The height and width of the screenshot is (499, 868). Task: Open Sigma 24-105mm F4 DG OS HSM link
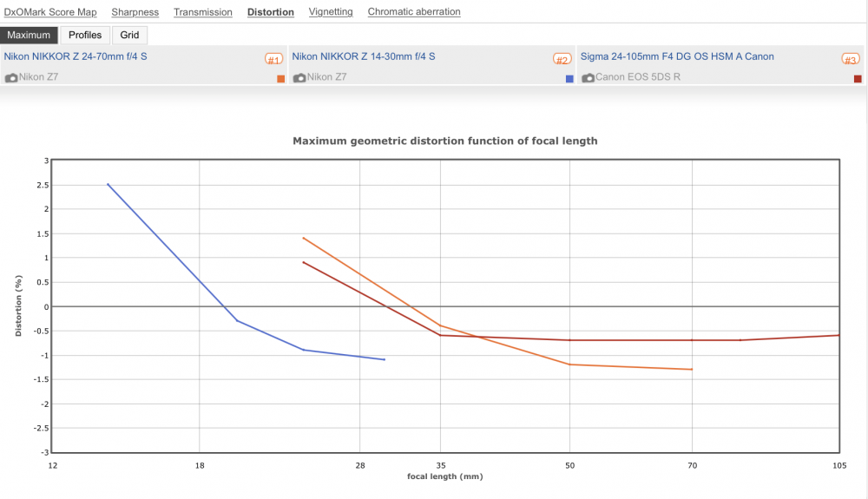(x=677, y=56)
